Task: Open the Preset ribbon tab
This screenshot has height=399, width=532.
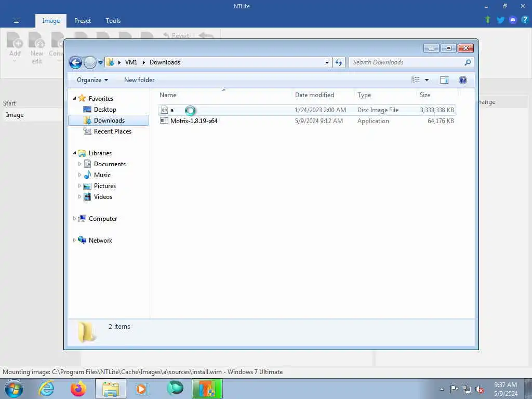Action: [x=83, y=21]
